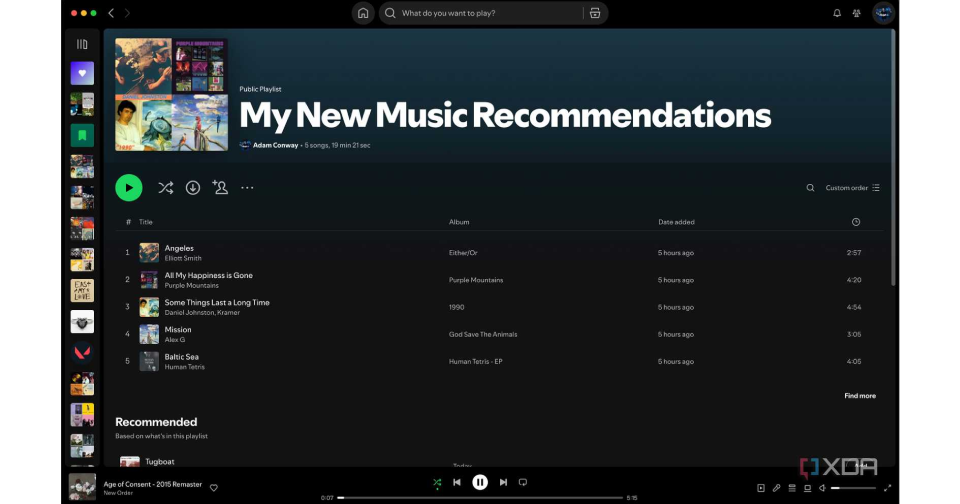
Task: Toggle Now Playing view
Action: [x=760, y=488]
